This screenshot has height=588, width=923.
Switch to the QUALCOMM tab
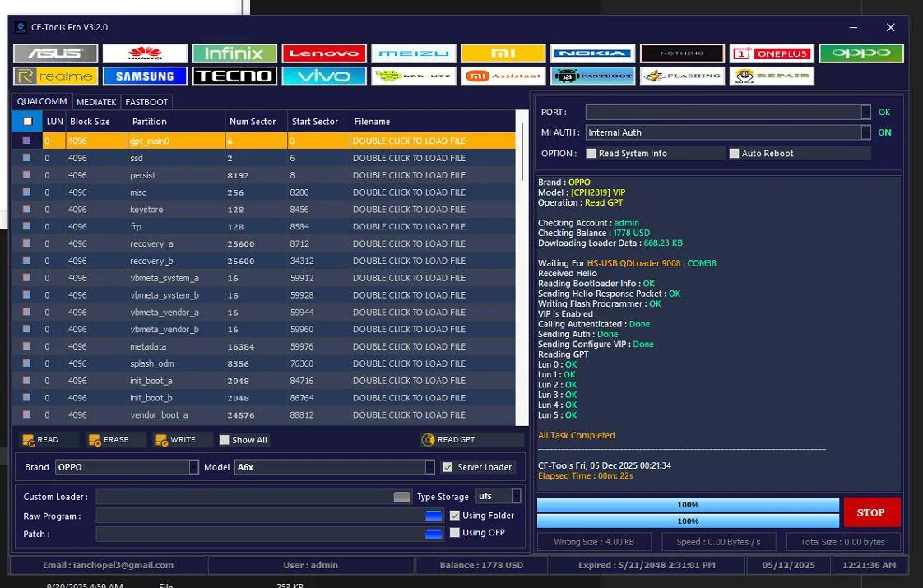pyautogui.click(x=42, y=101)
